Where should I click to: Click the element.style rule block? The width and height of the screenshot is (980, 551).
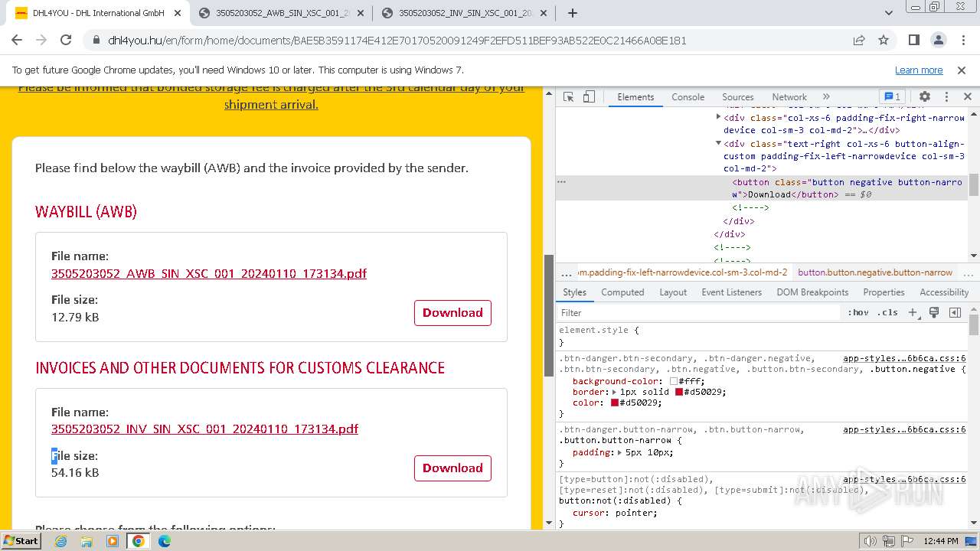click(762, 336)
